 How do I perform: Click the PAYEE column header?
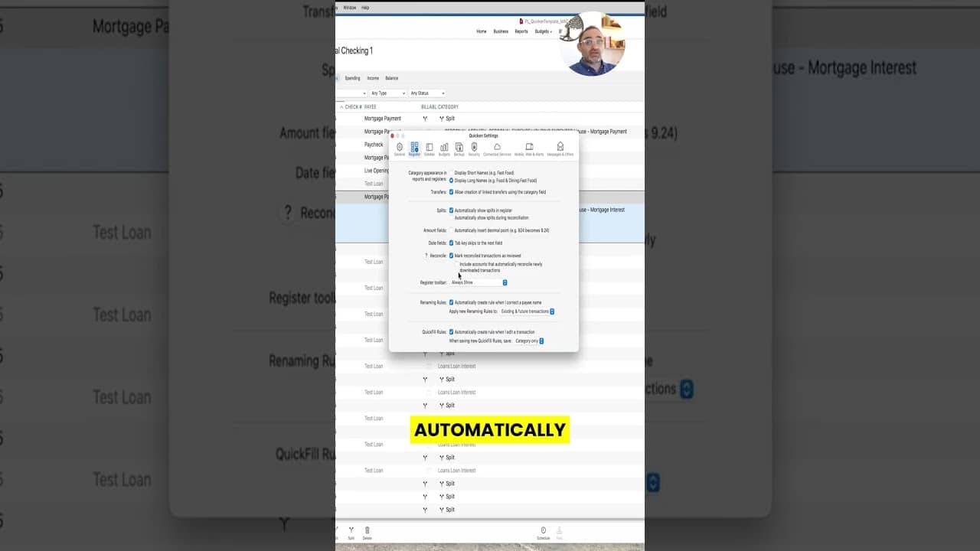[x=371, y=107]
